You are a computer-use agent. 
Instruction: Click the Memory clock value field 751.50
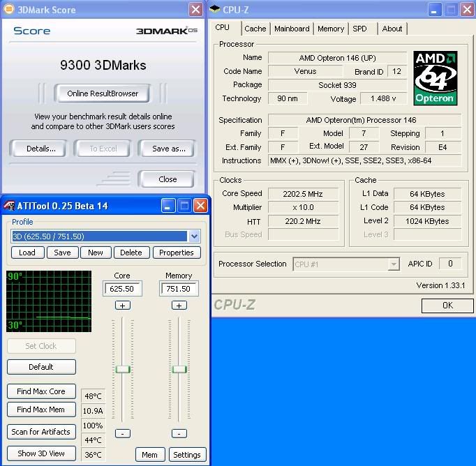[178, 289]
